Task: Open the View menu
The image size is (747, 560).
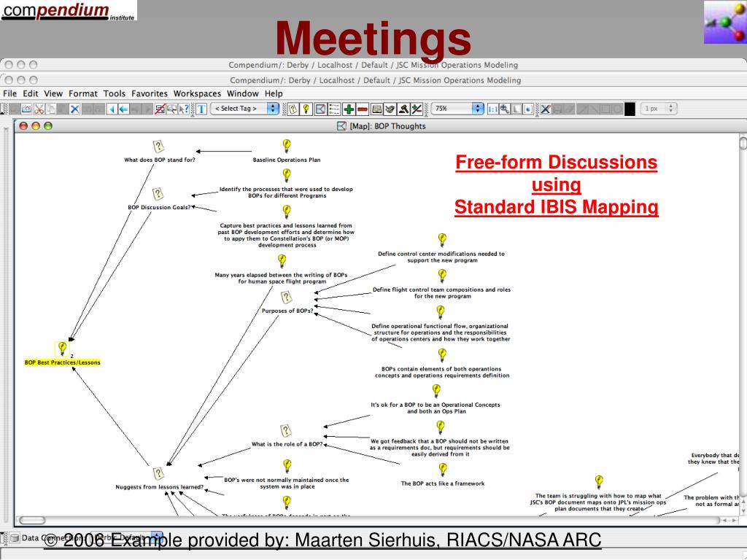Action: tap(53, 93)
